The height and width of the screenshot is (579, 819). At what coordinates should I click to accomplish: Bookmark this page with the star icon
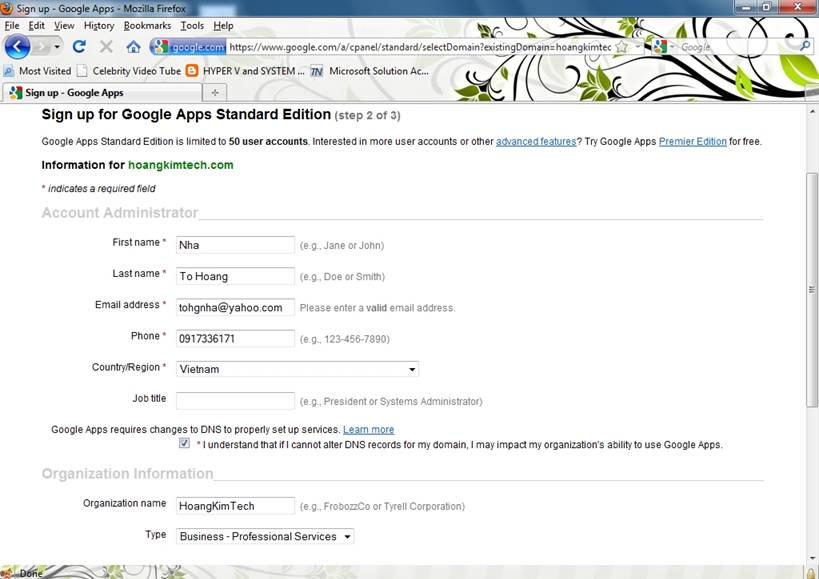point(621,47)
